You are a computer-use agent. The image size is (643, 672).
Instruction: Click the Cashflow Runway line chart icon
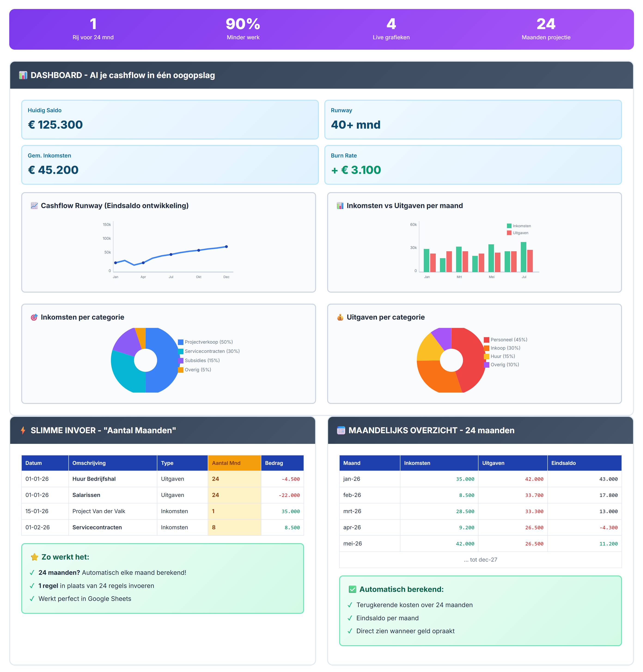pyautogui.click(x=34, y=206)
